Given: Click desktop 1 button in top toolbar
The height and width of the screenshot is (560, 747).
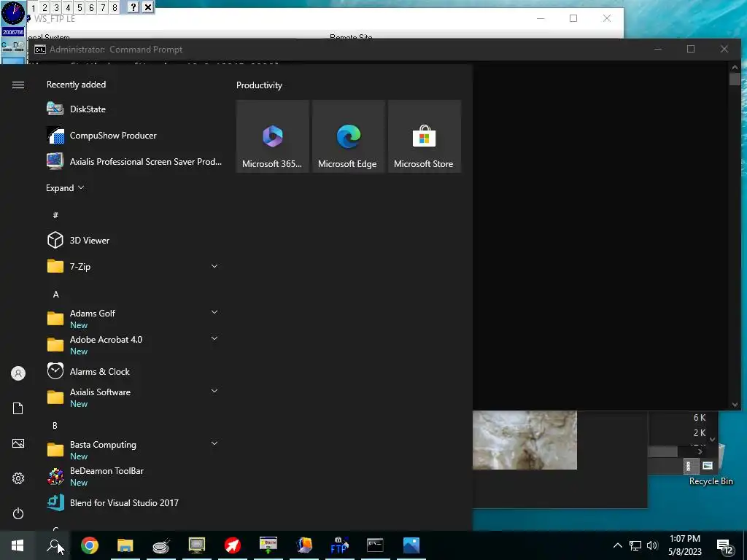Looking at the screenshot, I should [34, 7].
